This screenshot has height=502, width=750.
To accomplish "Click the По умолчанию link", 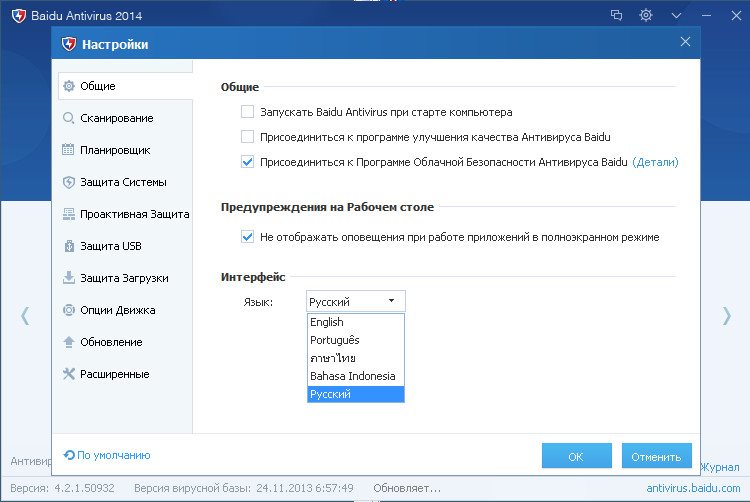I will pos(114,455).
